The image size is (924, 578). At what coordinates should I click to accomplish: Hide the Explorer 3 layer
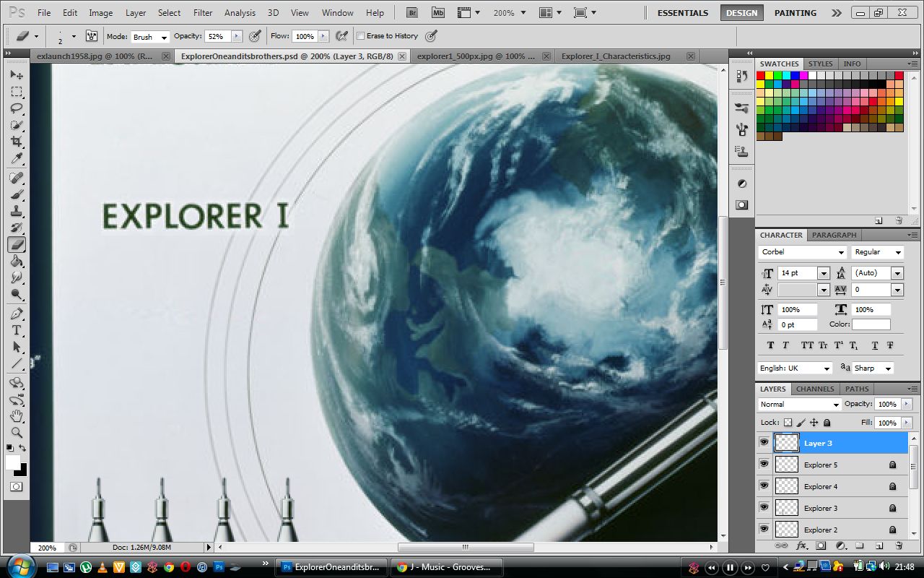coord(764,507)
